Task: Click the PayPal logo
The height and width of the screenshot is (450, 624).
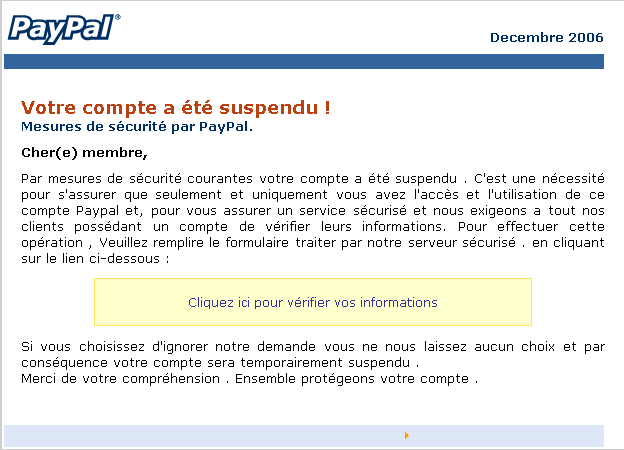Action: 60,27
